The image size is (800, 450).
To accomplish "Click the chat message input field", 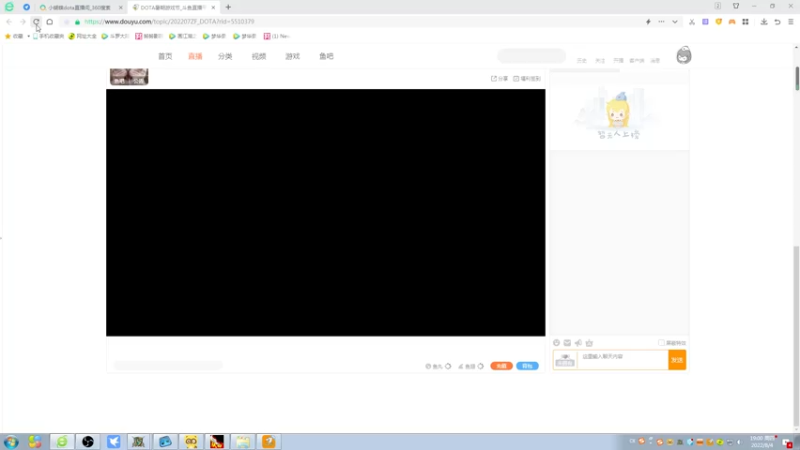I will pos(622,360).
